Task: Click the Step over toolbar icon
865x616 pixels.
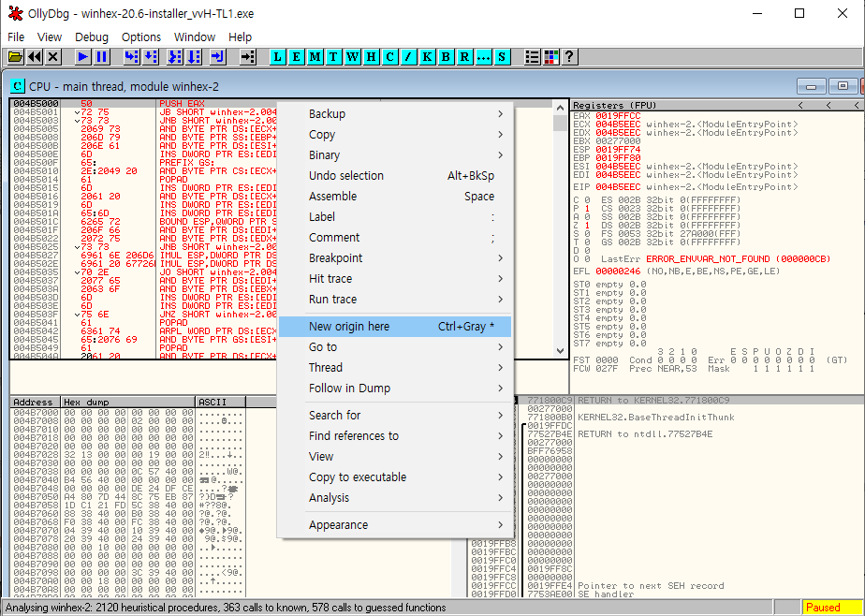Action: 151,56
